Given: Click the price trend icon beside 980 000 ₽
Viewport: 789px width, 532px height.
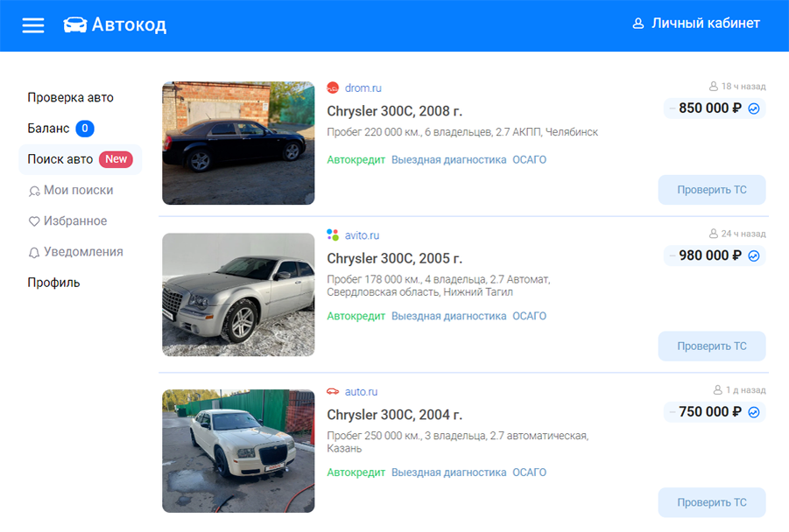Looking at the screenshot, I should pos(754,256).
